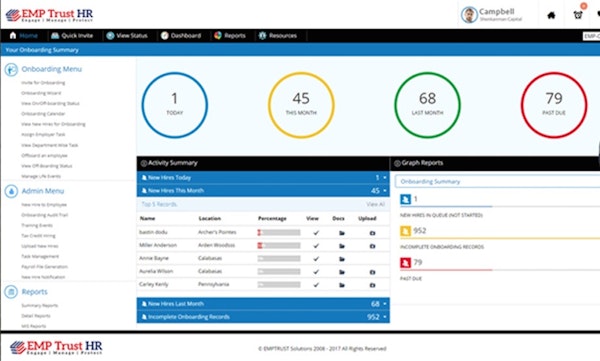Expand the New Hires Last Month row

(263, 304)
